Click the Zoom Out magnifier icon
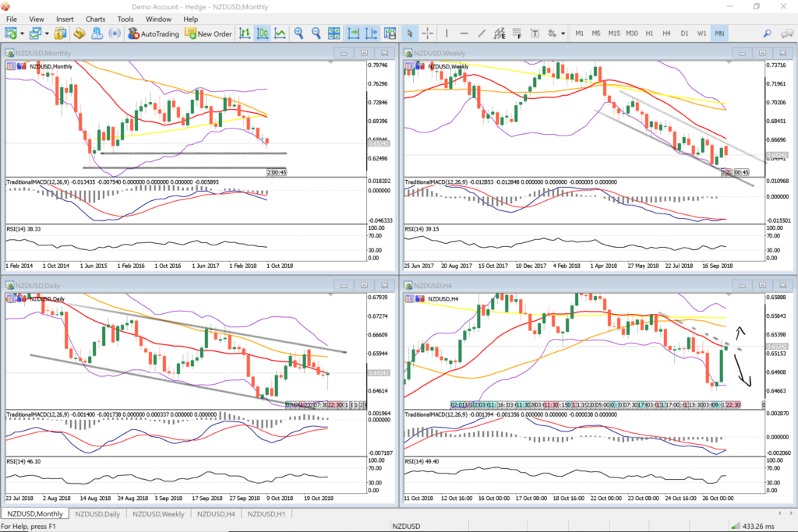 tap(316, 33)
